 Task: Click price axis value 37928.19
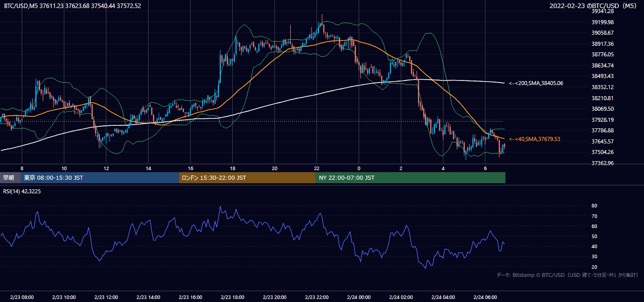point(602,120)
